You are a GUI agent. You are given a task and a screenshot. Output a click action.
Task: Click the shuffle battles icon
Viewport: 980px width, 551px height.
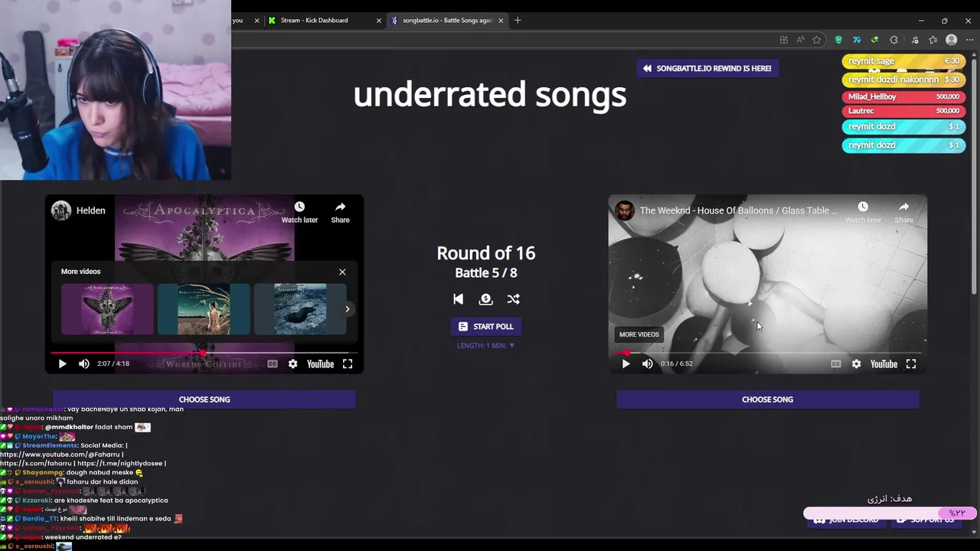point(513,299)
